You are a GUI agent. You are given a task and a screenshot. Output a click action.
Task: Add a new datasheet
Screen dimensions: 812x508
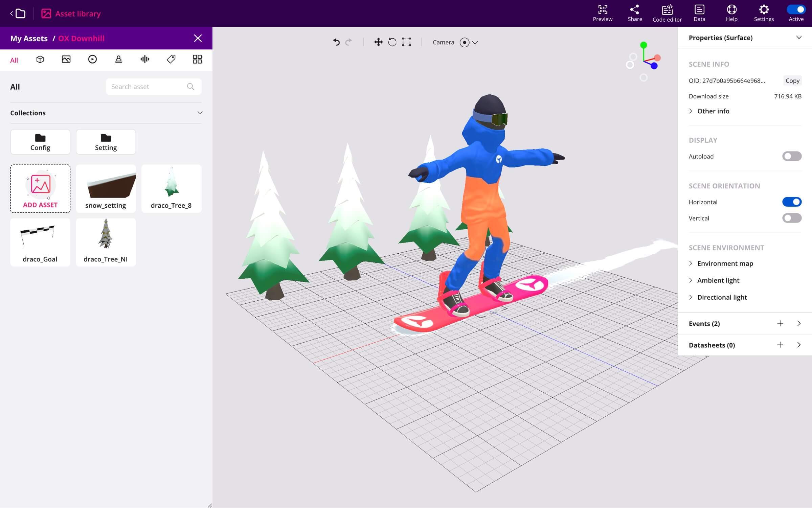pos(780,345)
